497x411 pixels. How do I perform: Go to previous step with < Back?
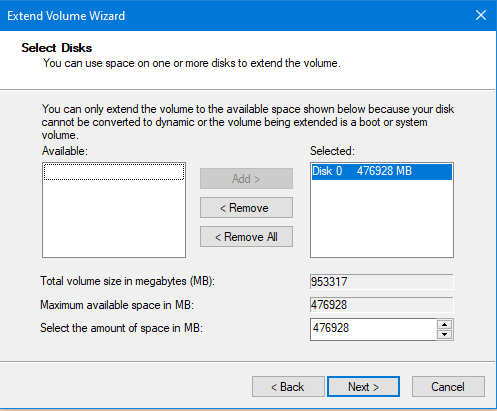click(x=288, y=387)
